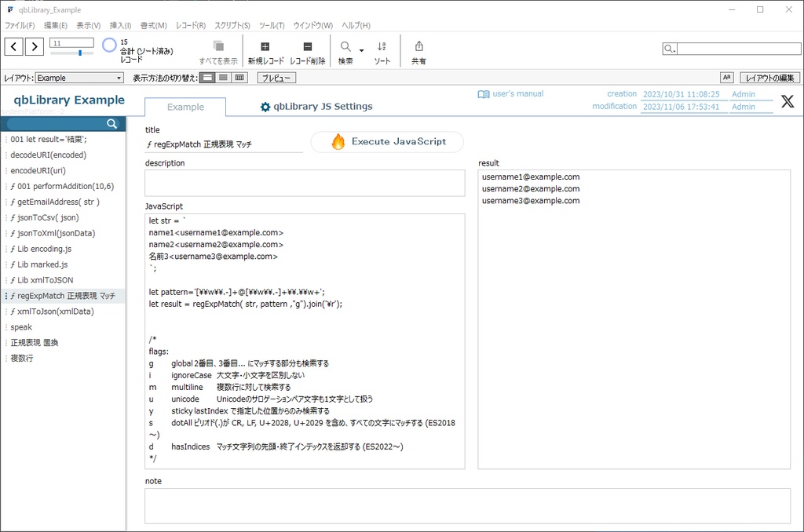Click the JavaScript code field
804x532 pixels.
305,341
